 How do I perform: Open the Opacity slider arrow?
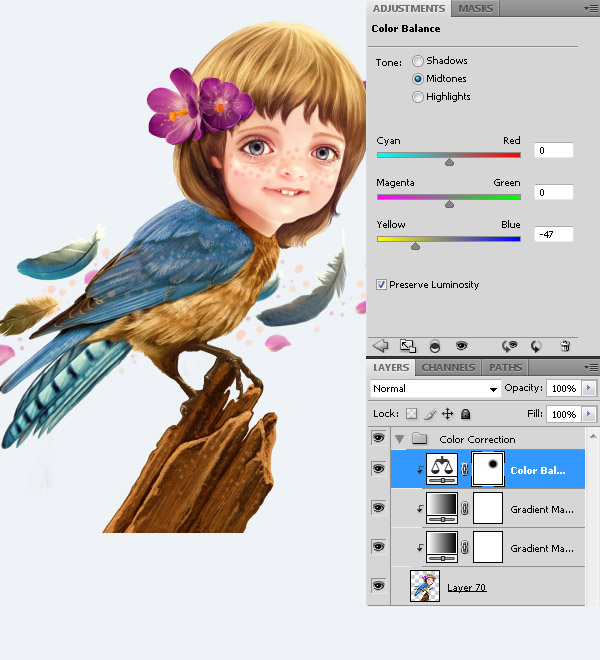coord(589,388)
